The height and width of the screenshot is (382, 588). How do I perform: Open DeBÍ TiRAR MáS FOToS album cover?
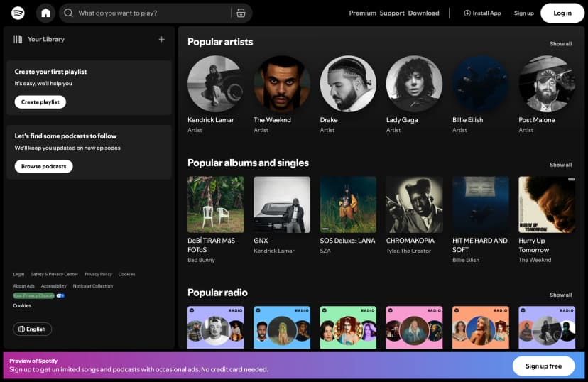coord(216,204)
